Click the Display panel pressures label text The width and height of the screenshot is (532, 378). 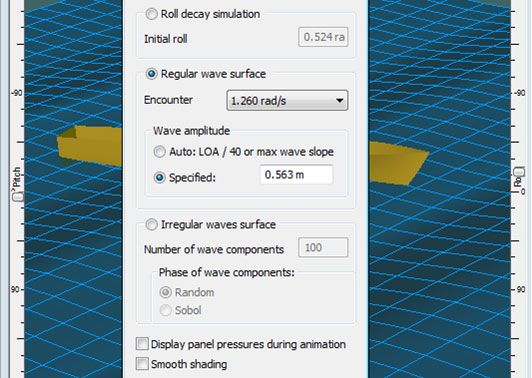pos(248,344)
